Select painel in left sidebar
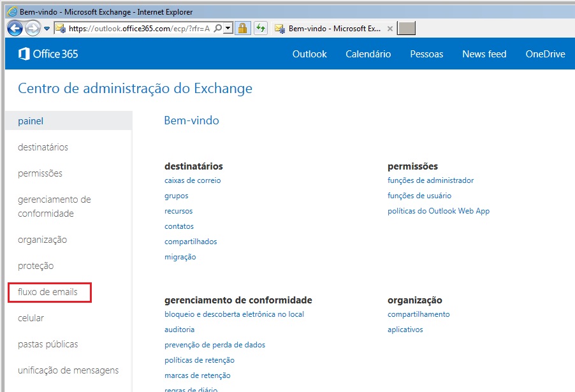The height and width of the screenshot is (392, 575). [69, 120]
